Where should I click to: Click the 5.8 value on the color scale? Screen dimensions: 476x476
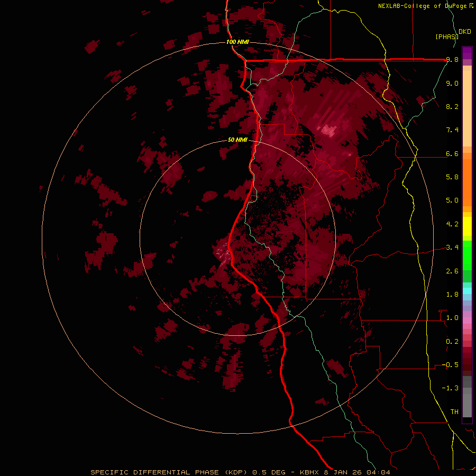pos(452,177)
